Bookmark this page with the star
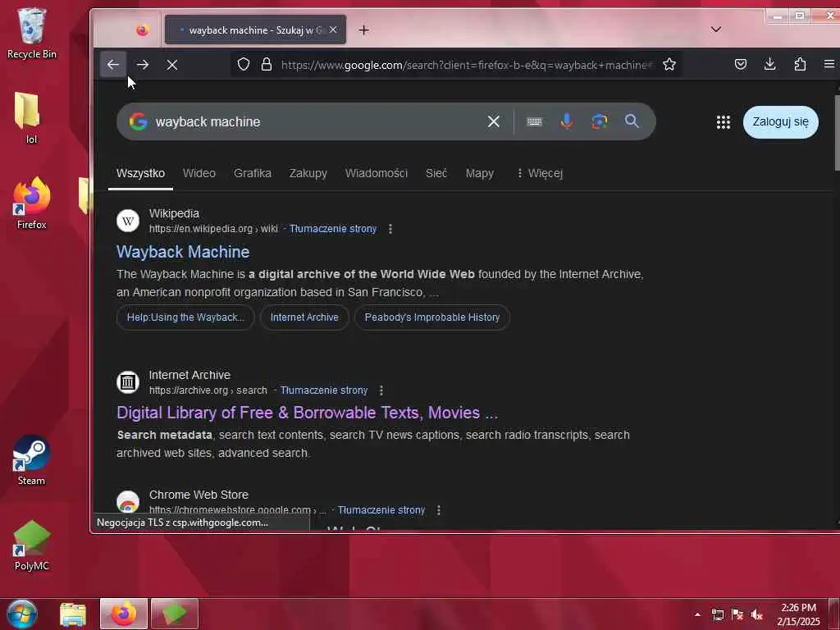 [x=669, y=65]
